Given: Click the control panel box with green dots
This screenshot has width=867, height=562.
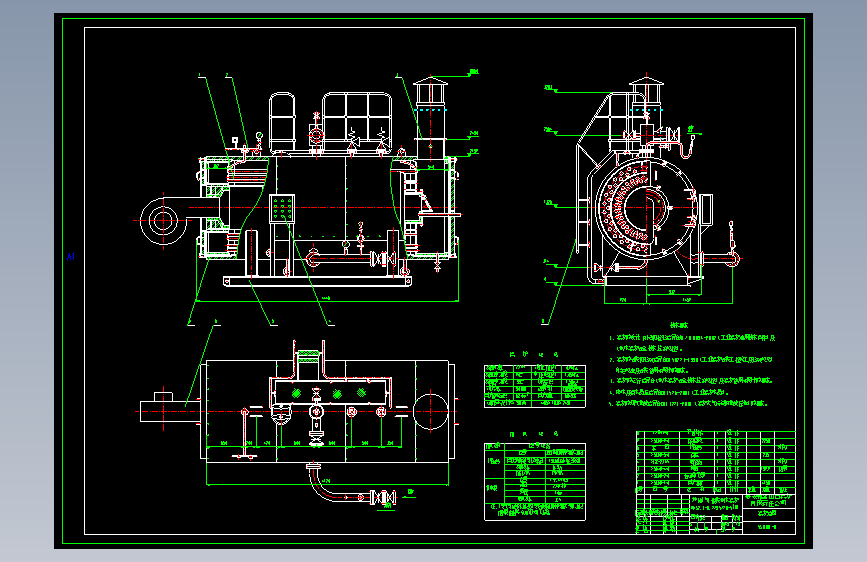Looking at the screenshot, I should (282, 209).
